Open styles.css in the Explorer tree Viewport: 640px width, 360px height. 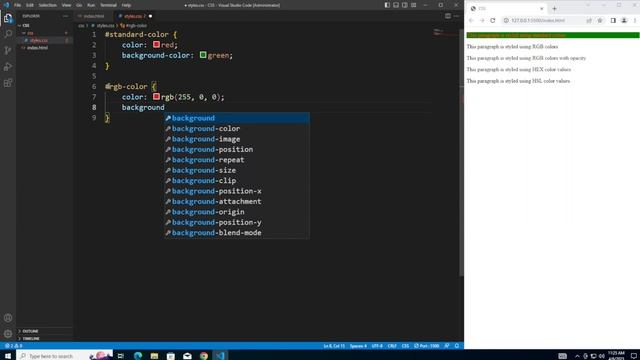point(39,40)
